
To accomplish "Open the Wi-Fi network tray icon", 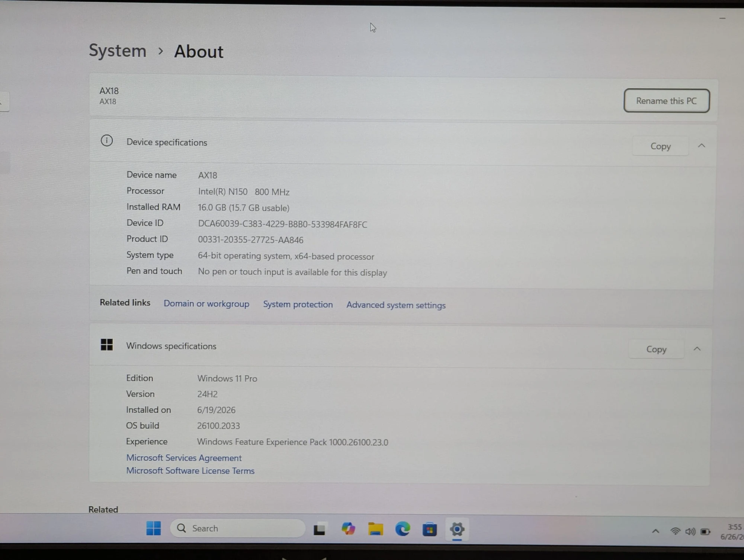I will click(x=675, y=531).
